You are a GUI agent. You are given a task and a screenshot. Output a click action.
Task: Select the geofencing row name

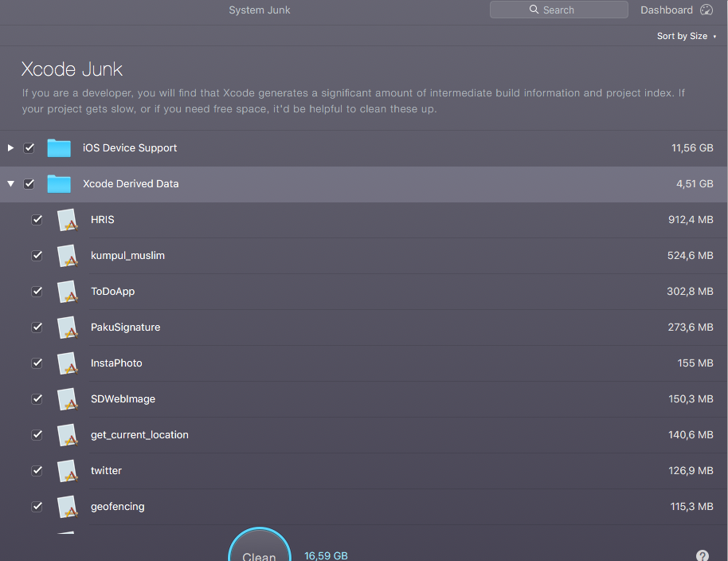coord(117,507)
